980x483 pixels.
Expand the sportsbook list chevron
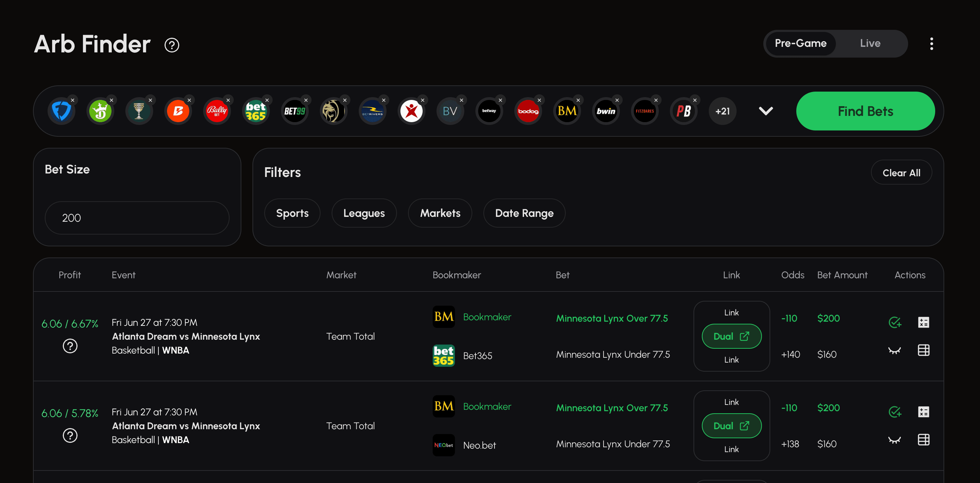[x=765, y=111]
